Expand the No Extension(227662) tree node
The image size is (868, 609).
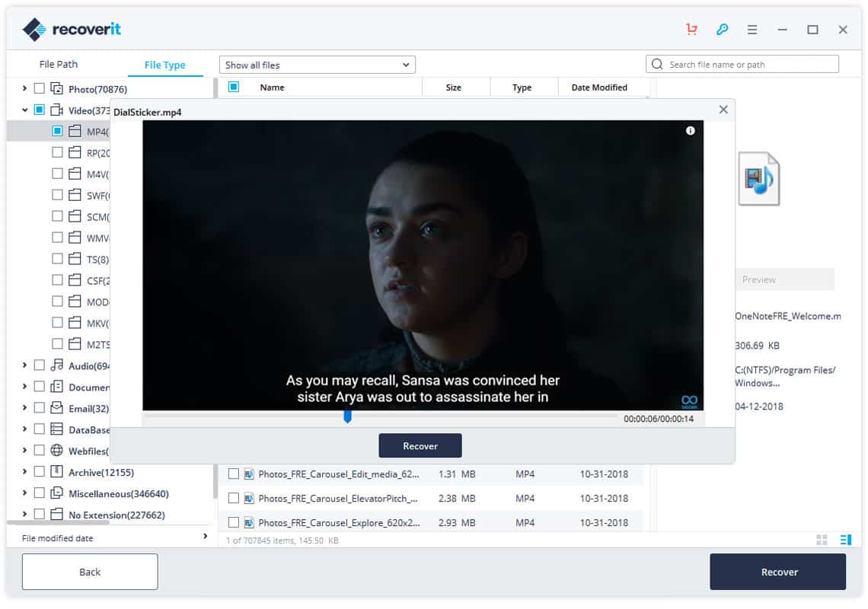click(24, 515)
